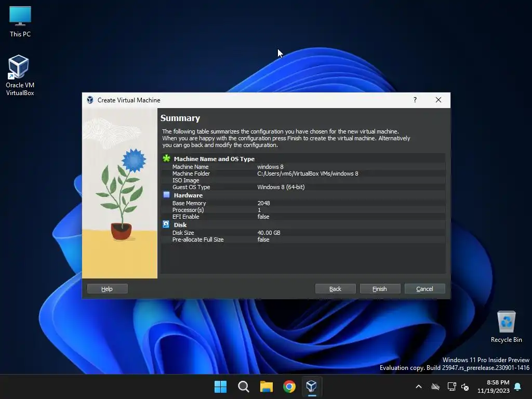Click the question mark help icon in title bar
The image size is (532, 399).
coord(415,100)
